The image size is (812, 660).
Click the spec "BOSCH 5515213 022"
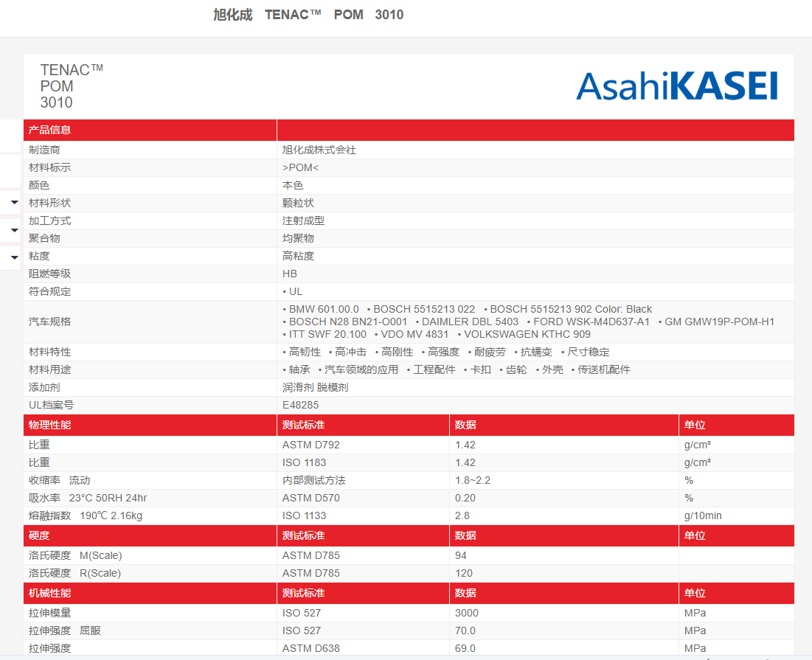tap(424, 309)
